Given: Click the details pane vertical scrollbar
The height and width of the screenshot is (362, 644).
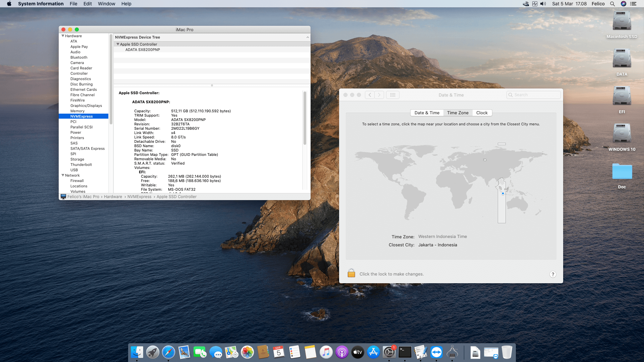Looking at the screenshot, I should click(x=305, y=118).
